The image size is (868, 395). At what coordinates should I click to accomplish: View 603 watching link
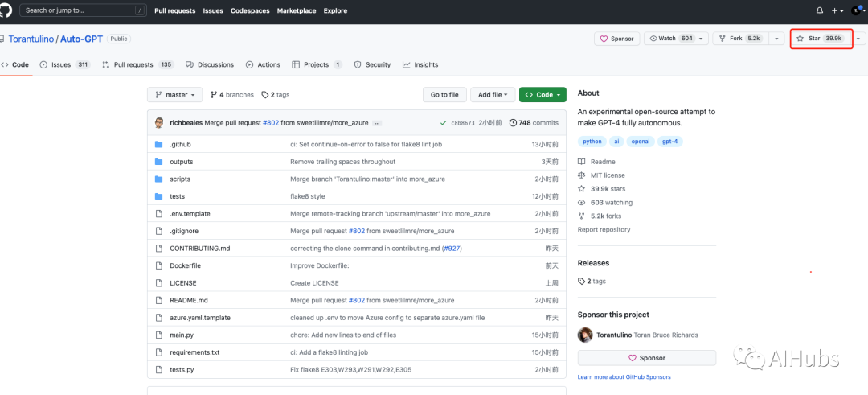pyautogui.click(x=605, y=202)
